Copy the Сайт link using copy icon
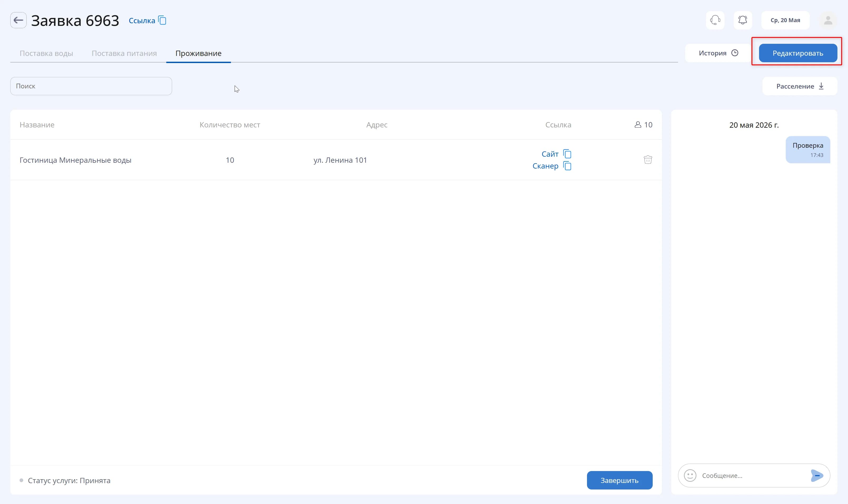The image size is (848, 504). click(x=567, y=154)
